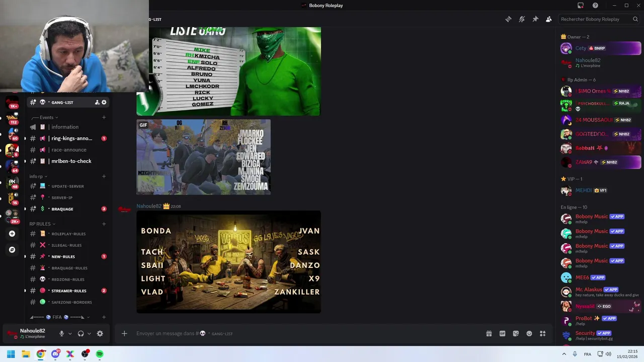Open the Vagos gang roster image

(228, 262)
